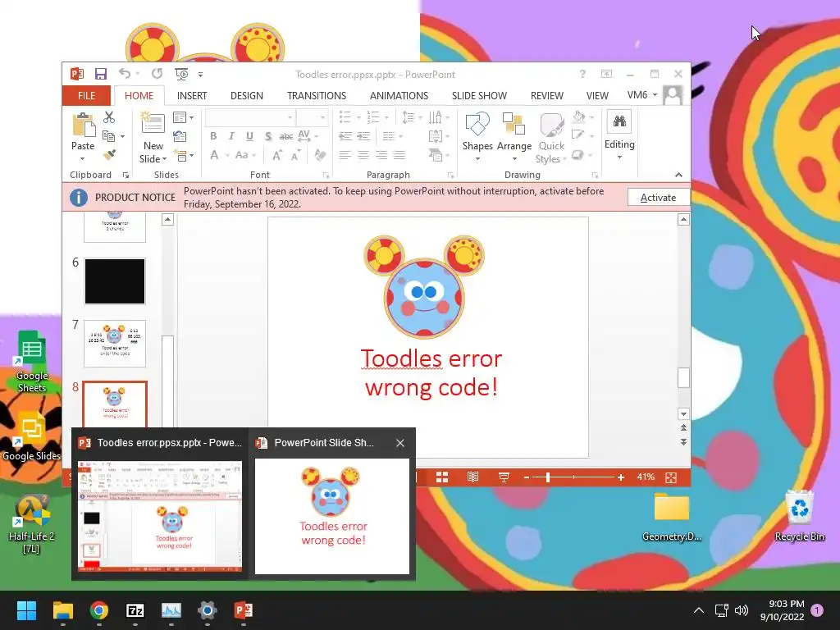The height and width of the screenshot is (630, 840).
Task: Switch to the DESIGN tab
Action: tap(246, 95)
